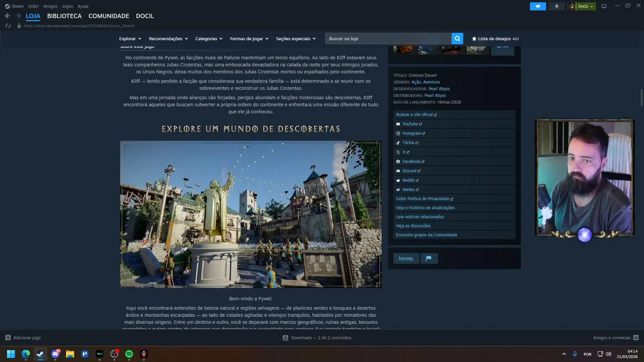The image size is (644, 362).
Task: Open the TikTok link
Action: [454, 143]
